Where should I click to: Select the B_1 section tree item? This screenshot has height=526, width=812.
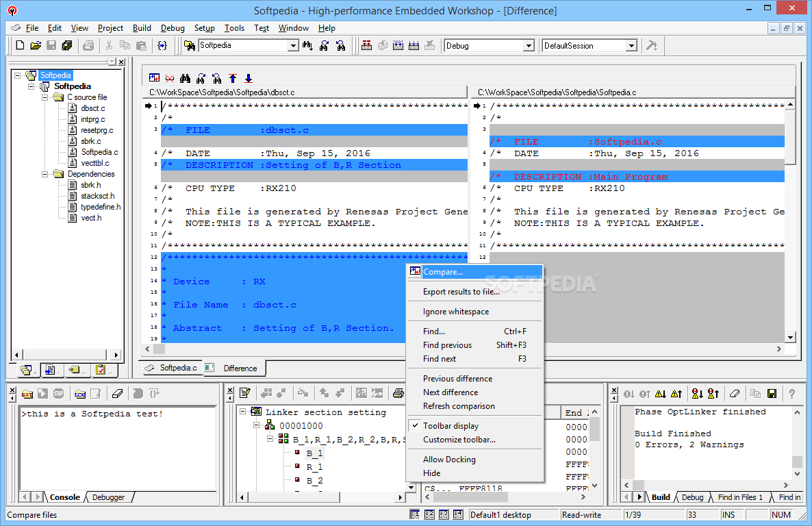tap(314, 453)
